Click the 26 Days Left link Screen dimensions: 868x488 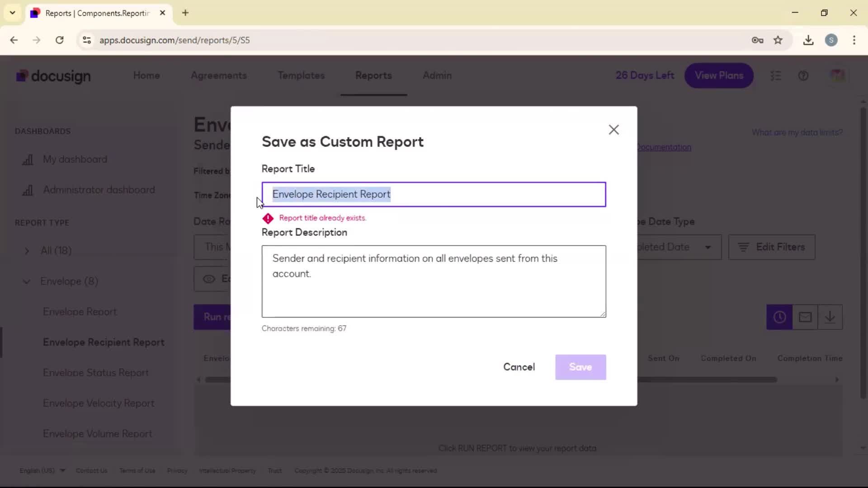click(645, 75)
